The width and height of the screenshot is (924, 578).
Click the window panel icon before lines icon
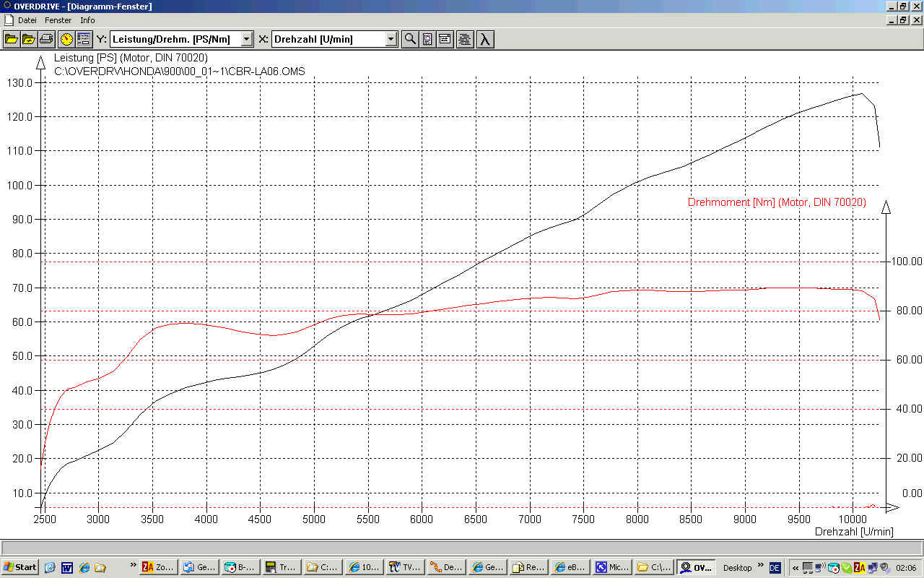pos(445,39)
